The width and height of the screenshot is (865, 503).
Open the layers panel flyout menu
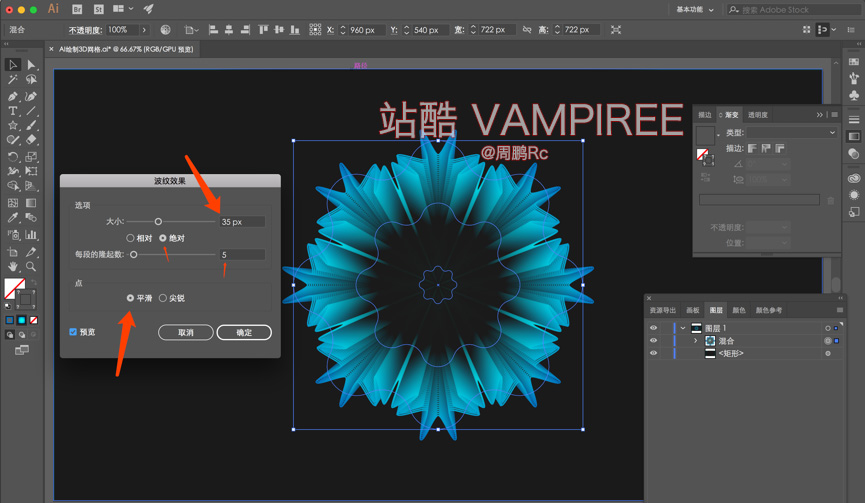[840, 310]
